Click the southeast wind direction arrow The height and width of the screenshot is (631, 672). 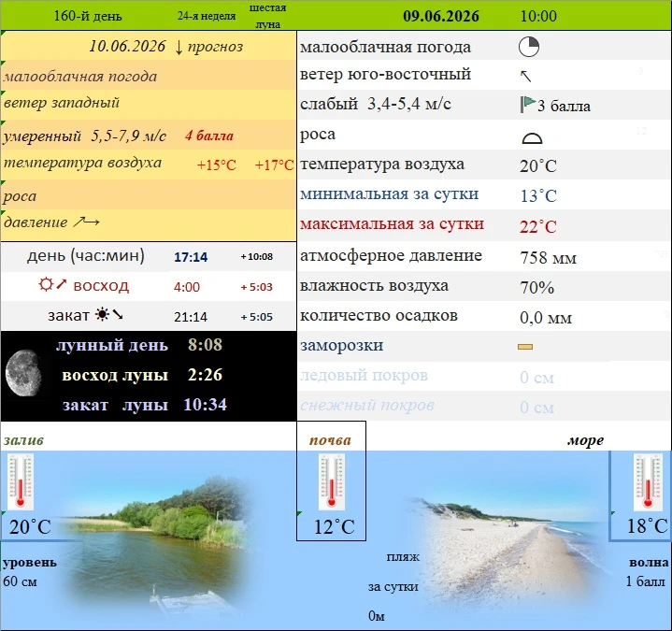[525, 76]
